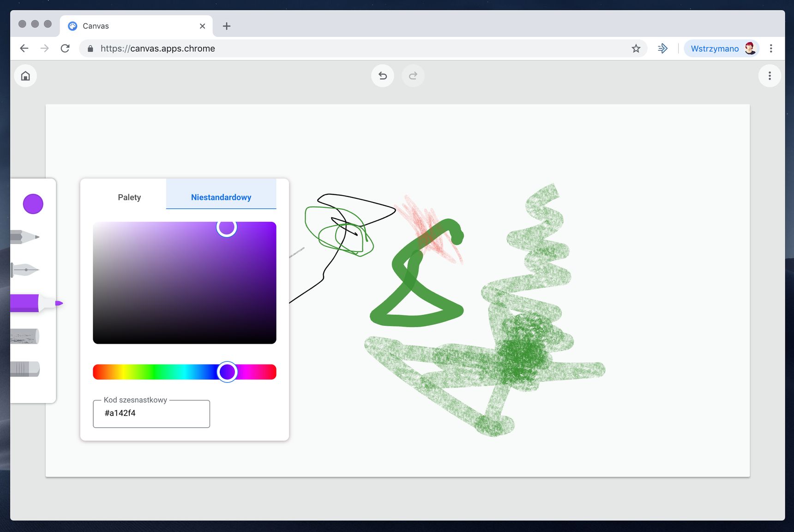Click the browser forward arrow
This screenshot has height=532, width=794.
pyautogui.click(x=44, y=48)
